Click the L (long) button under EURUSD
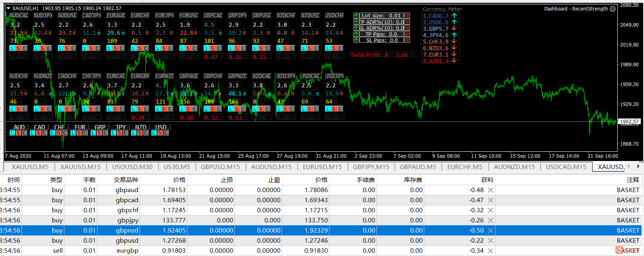This screenshot has height=256, width=644. [182, 48]
